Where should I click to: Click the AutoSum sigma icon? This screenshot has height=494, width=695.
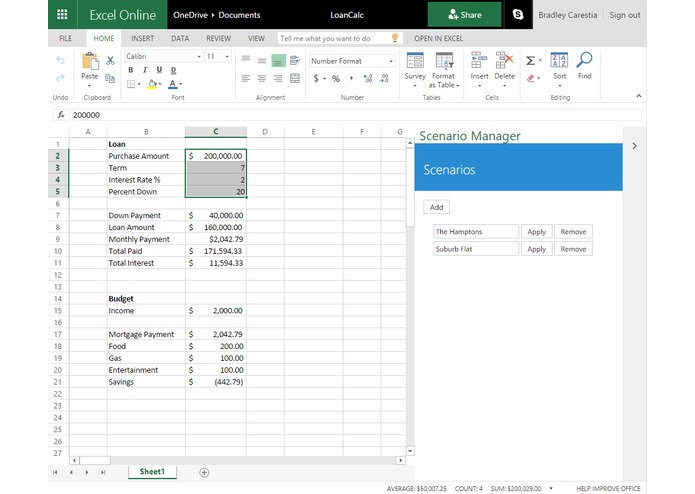click(530, 60)
